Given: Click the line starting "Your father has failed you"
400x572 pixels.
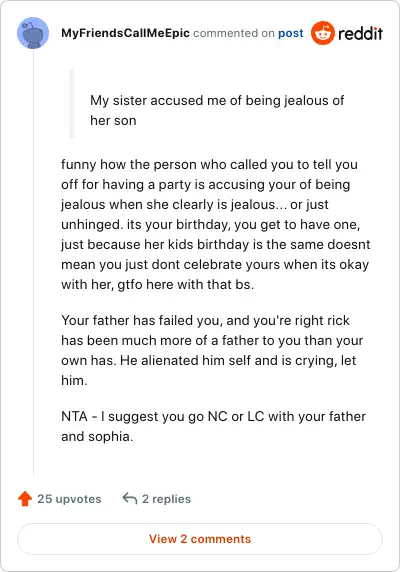Looking at the screenshot, I should pyautogui.click(x=205, y=320).
